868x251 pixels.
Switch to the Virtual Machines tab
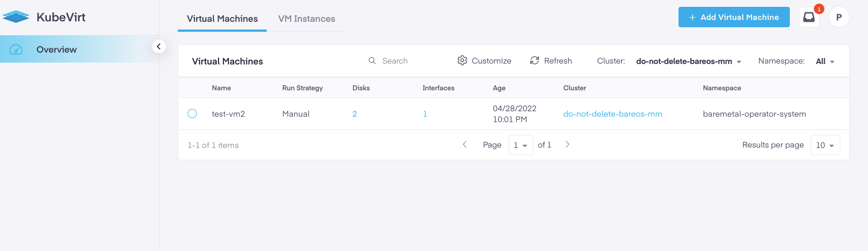[x=222, y=19]
